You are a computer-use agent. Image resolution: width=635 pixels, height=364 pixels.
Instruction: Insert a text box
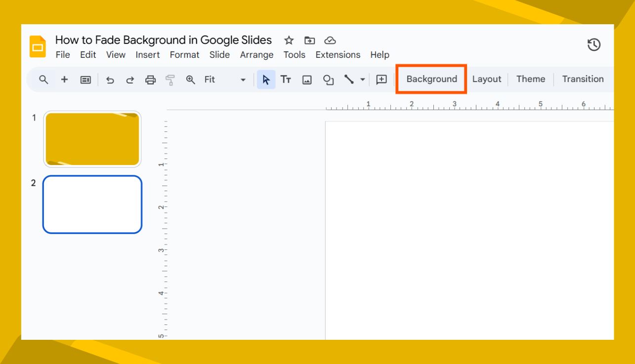pyautogui.click(x=286, y=79)
